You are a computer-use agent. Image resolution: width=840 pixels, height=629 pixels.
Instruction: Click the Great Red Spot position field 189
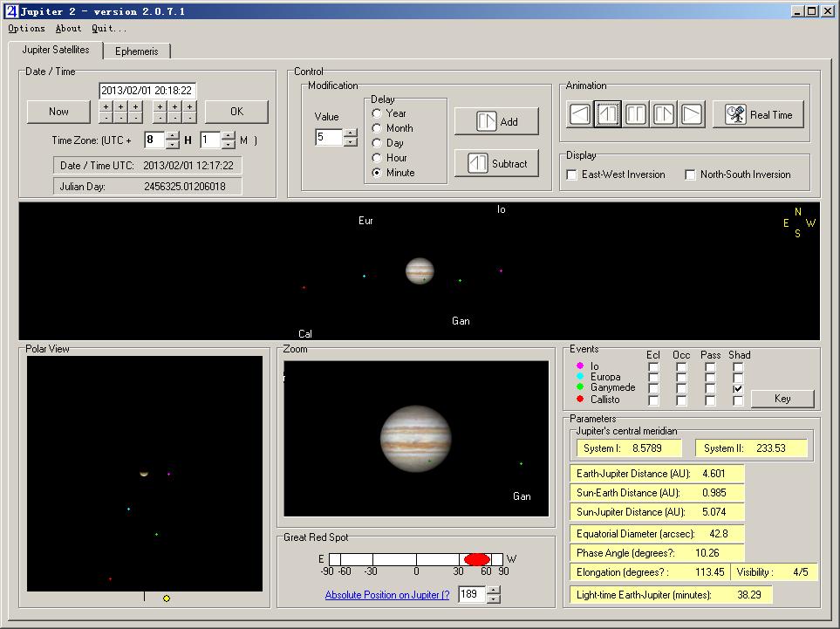pos(473,594)
